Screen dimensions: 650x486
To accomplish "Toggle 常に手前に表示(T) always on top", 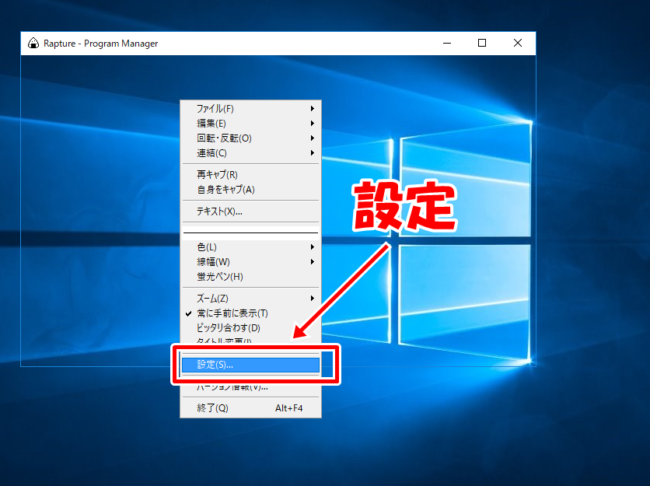I will tap(250, 313).
